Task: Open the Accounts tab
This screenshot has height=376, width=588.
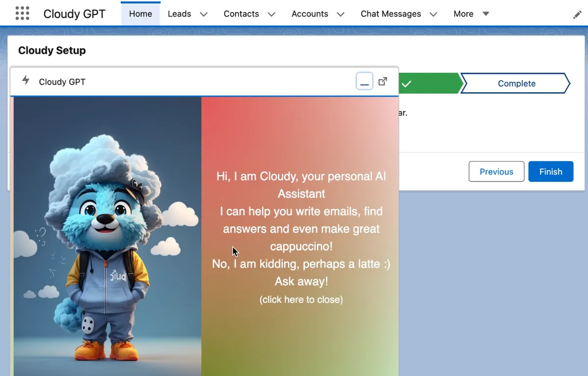Action: click(x=310, y=14)
